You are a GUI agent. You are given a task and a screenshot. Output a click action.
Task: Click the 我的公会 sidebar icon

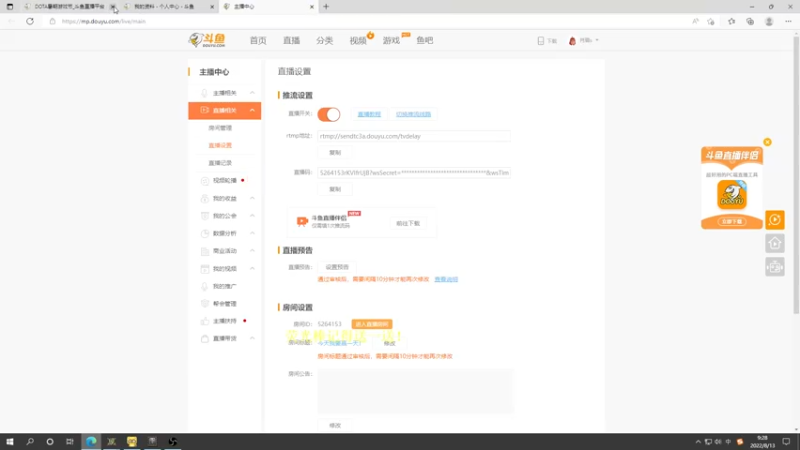click(x=205, y=216)
